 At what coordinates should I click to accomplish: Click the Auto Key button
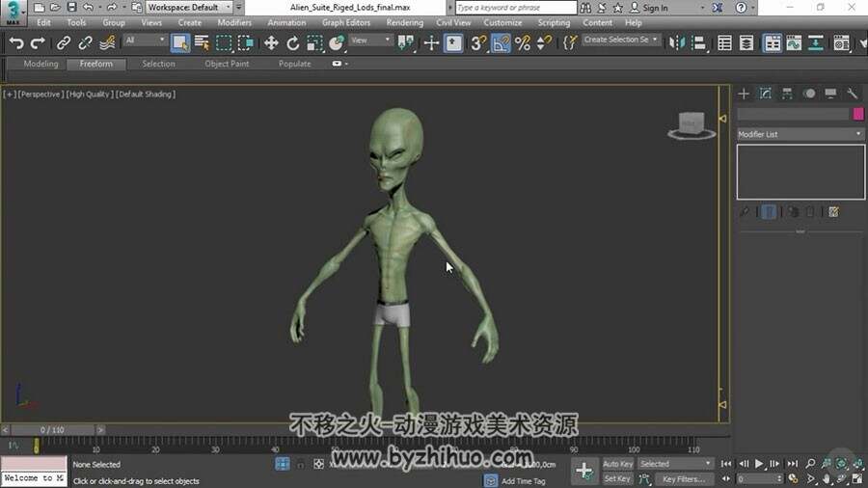(618, 464)
